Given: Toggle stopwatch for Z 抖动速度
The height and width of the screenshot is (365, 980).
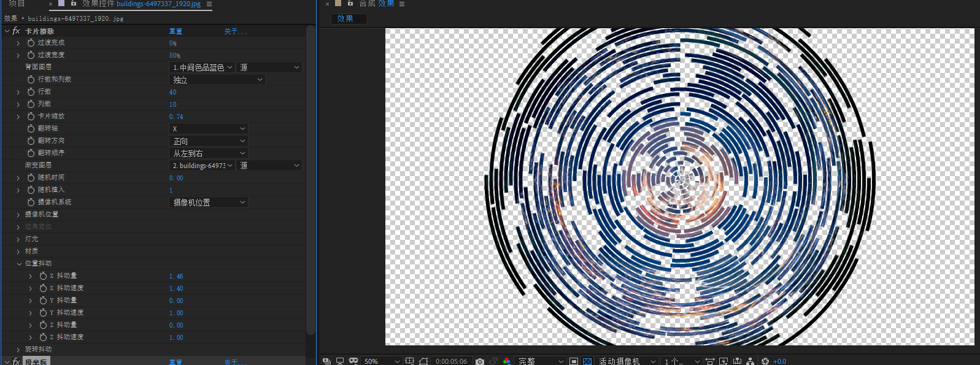Looking at the screenshot, I should pyautogui.click(x=43, y=337).
